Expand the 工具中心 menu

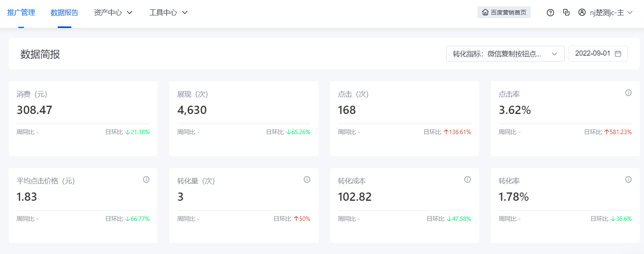(x=168, y=13)
